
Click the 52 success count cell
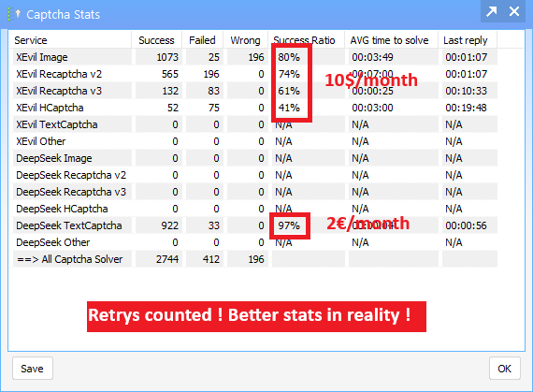(x=159, y=108)
